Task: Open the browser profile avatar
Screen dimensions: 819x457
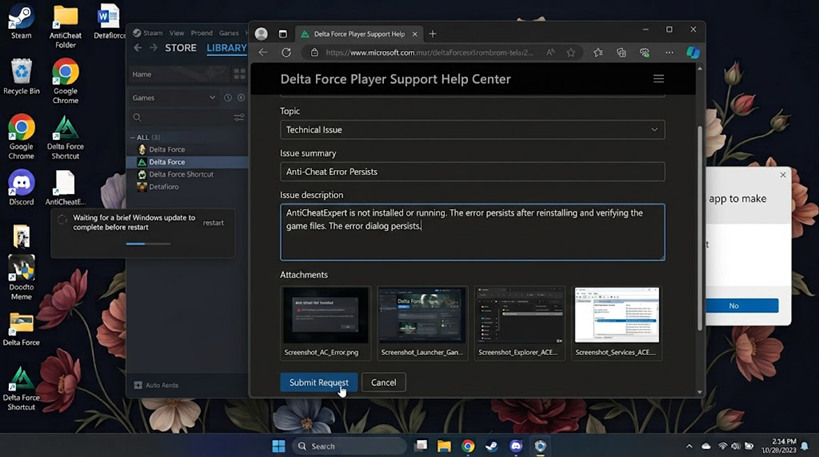Action: [x=261, y=34]
